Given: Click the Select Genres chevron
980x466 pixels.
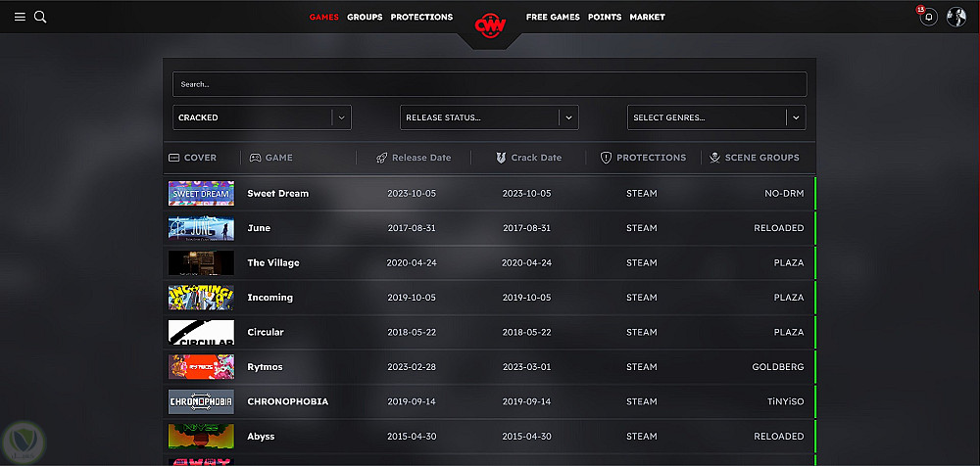Looking at the screenshot, I should coord(796,117).
